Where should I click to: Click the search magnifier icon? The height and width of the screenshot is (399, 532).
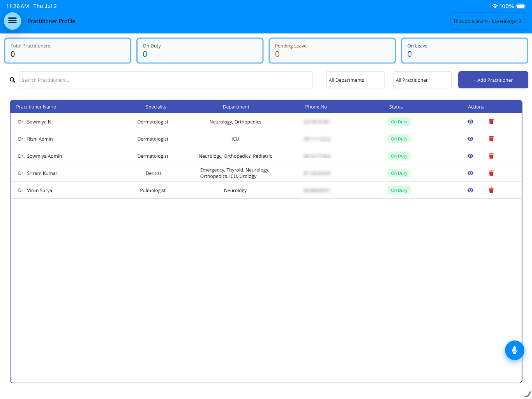tap(13, 80)
